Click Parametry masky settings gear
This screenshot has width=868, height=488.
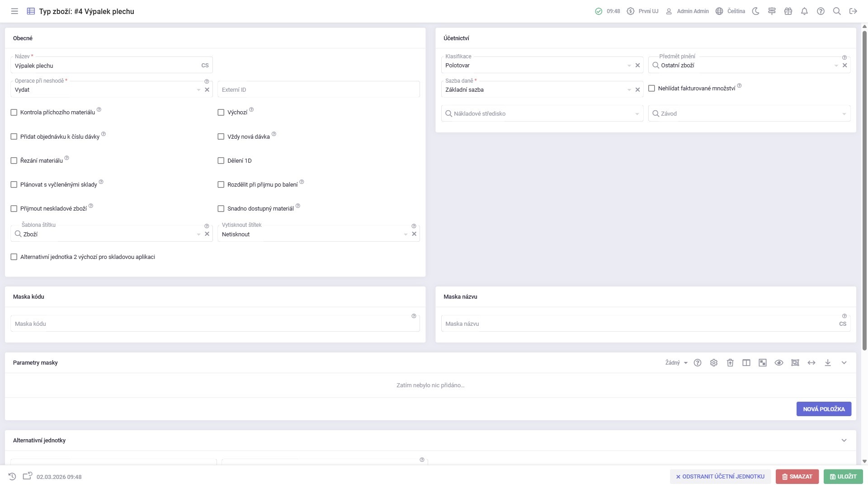click(714, 363)
